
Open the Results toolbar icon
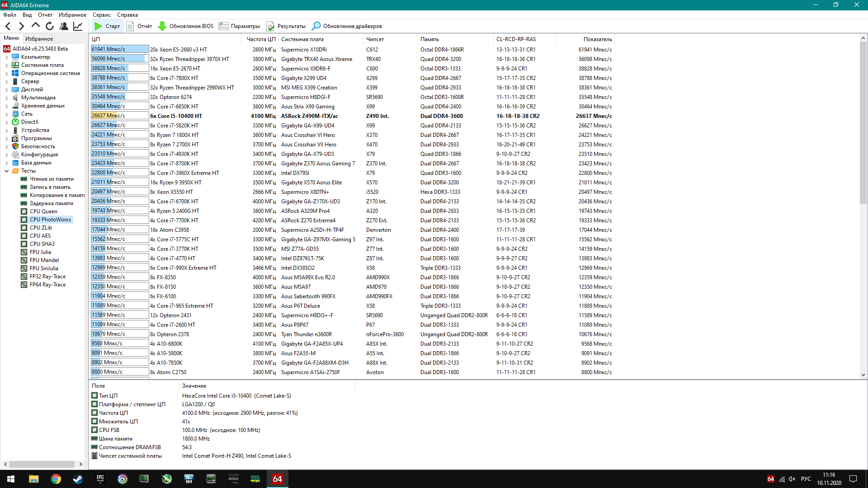pos(270,26)
